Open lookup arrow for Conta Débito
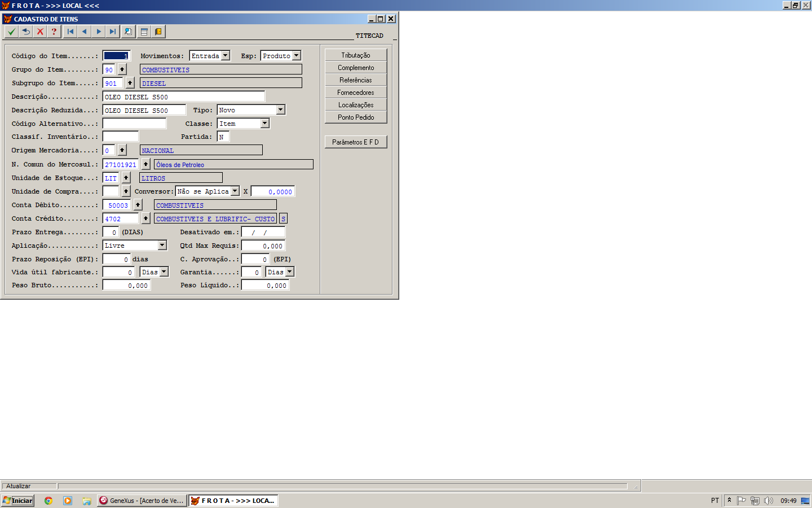This screenshot has width=812, height=508. tap(138, 205)
